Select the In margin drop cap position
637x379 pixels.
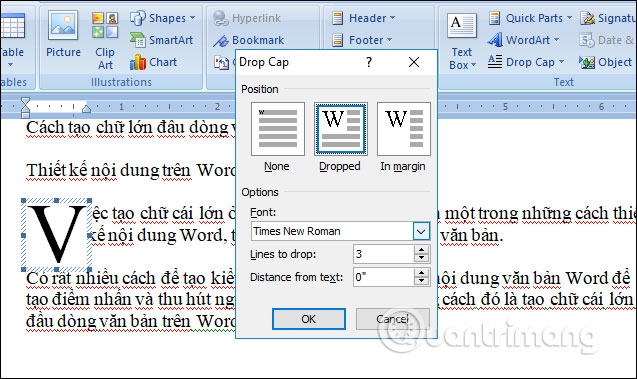coord(403,129)
